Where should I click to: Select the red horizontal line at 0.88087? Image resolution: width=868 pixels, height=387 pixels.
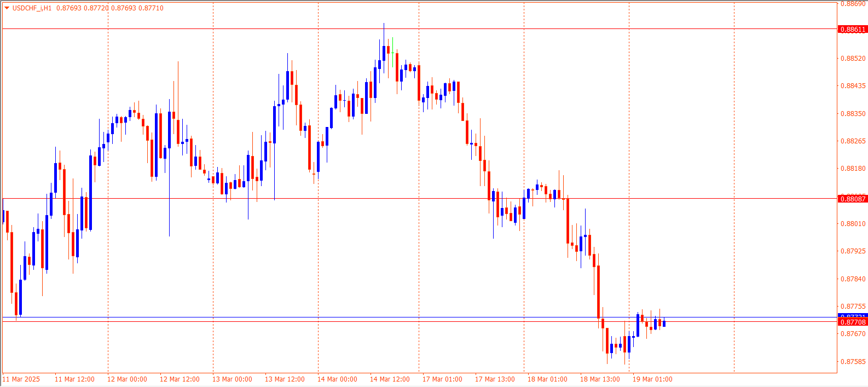click(x=419, y=198)
